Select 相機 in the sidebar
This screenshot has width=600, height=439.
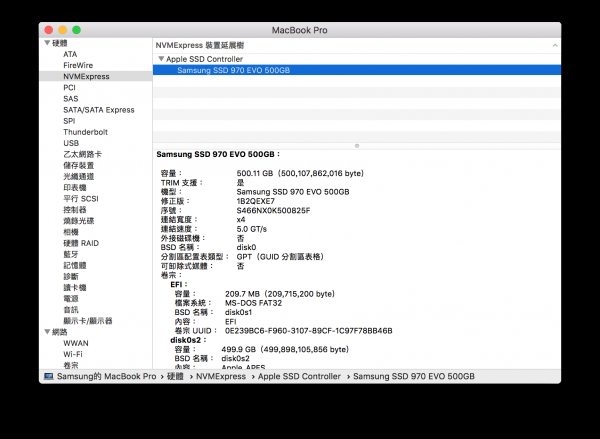pos(71,232)
